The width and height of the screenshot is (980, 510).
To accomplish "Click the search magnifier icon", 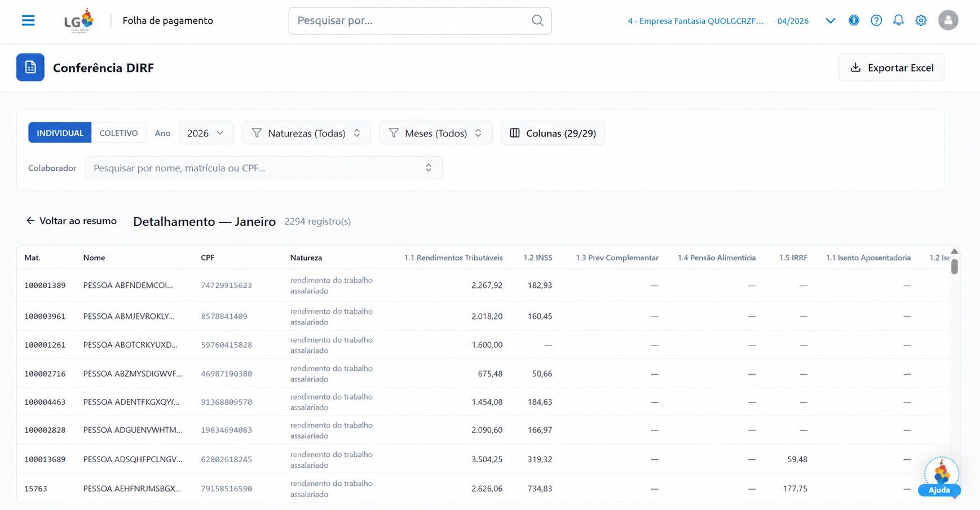I will [537, 21].
